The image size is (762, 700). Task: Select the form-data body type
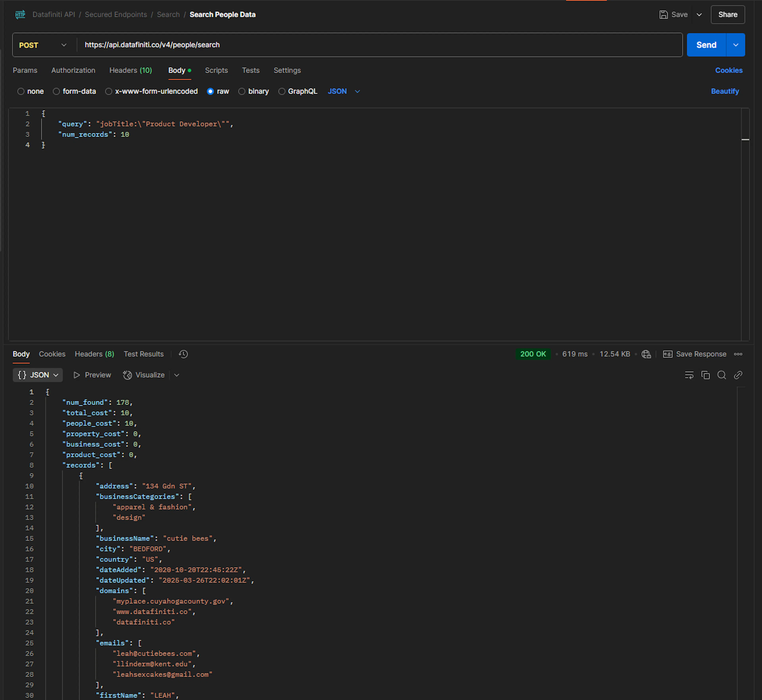75,91
